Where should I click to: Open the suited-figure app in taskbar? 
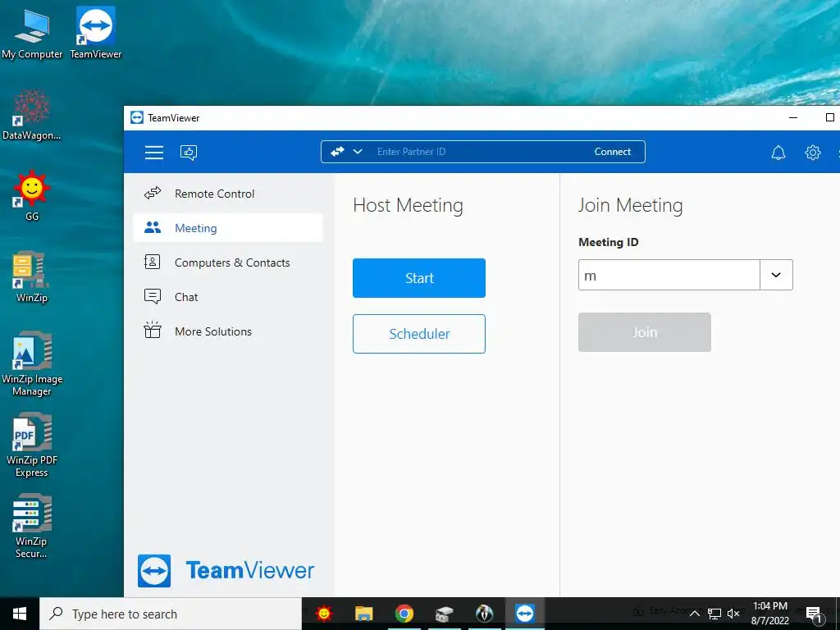click(x=484, y=614)
